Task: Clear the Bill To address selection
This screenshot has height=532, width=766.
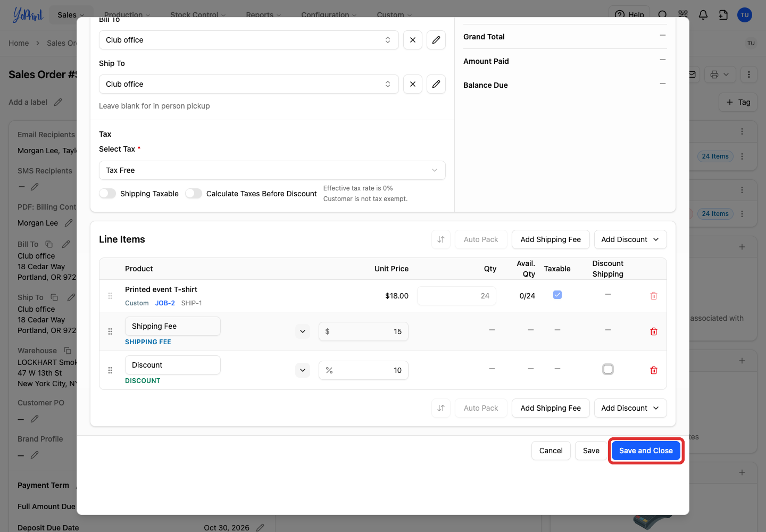Action: (413, 40)
